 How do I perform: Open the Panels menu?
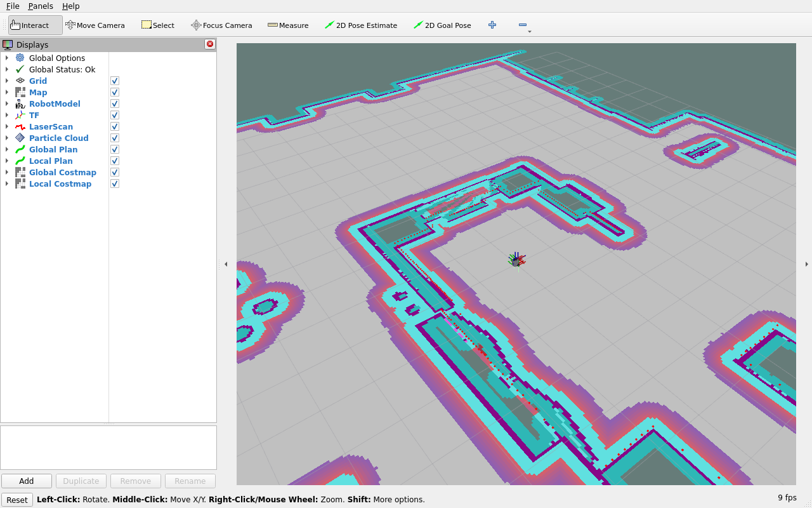tap(41, 6)
